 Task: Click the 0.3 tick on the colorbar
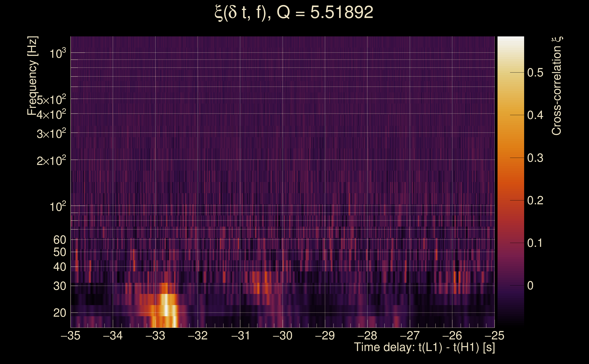(535, 158)
